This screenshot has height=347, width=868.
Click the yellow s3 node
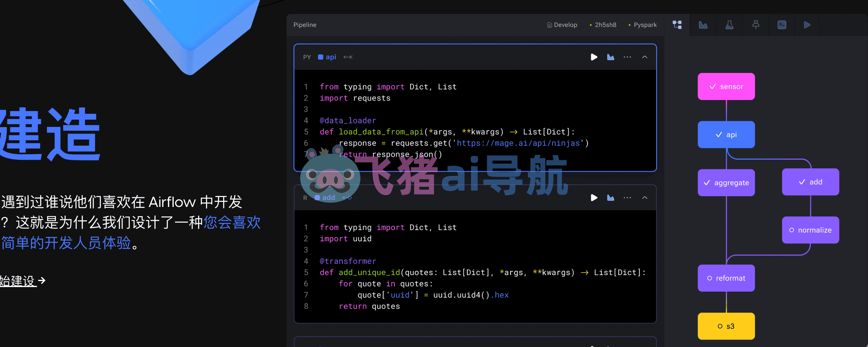click(726, 326)
